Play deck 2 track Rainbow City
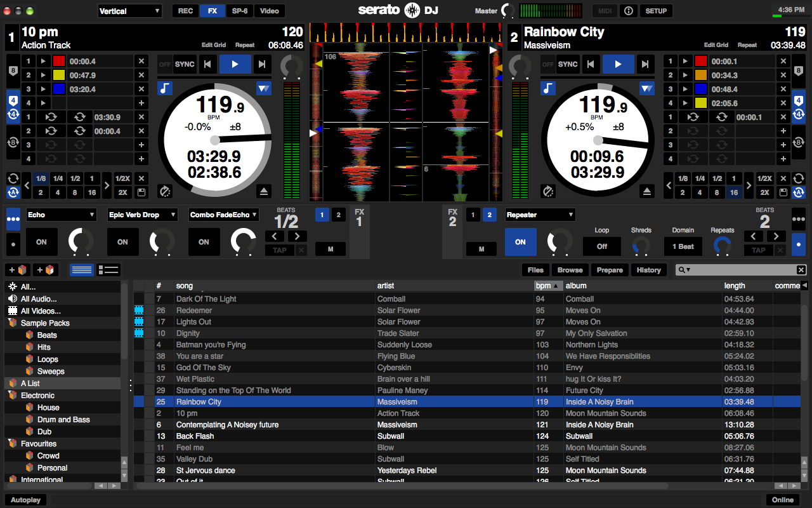The width and height of the screenshot is (812, 508). (x=618, y=64)
